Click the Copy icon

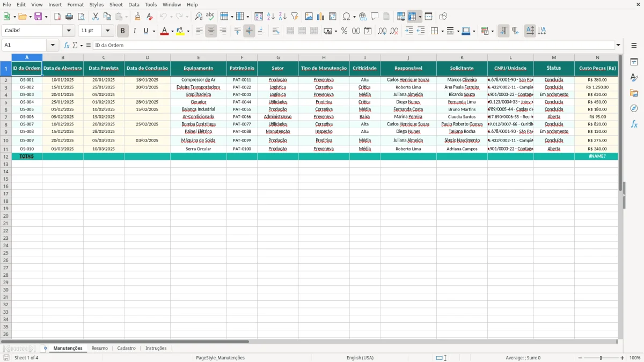(107, 17)
